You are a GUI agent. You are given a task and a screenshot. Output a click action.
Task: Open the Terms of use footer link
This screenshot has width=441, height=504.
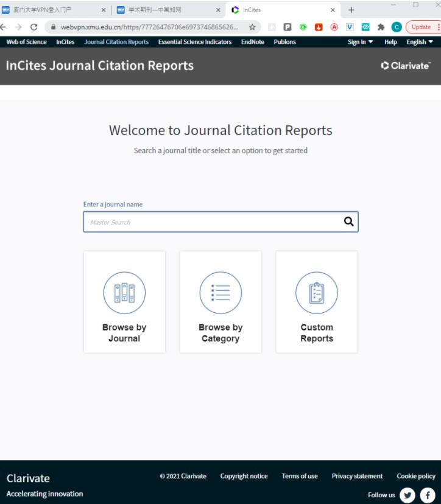300,476
